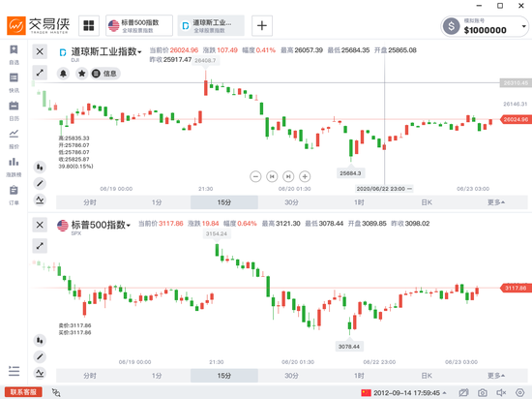Click the camera screenshot icon in status bar
Image resolution: width=532 pixels, height=399 pixels.
482,393
